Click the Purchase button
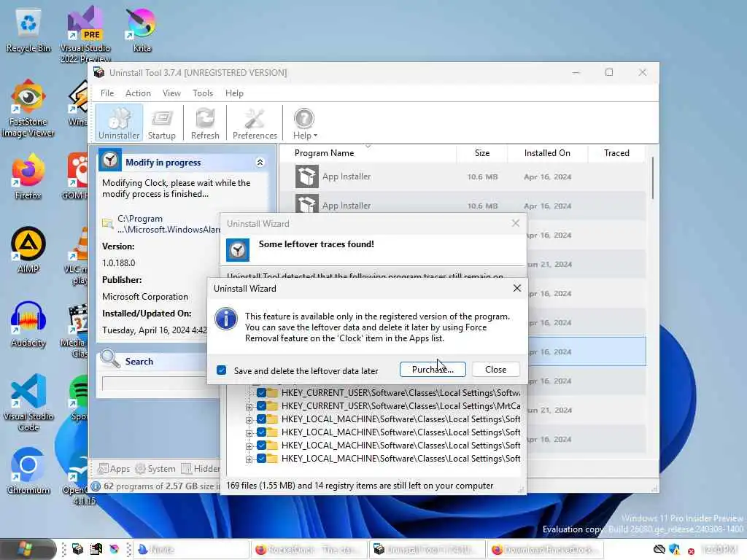The image size is (747, 560). coord(433,370)
